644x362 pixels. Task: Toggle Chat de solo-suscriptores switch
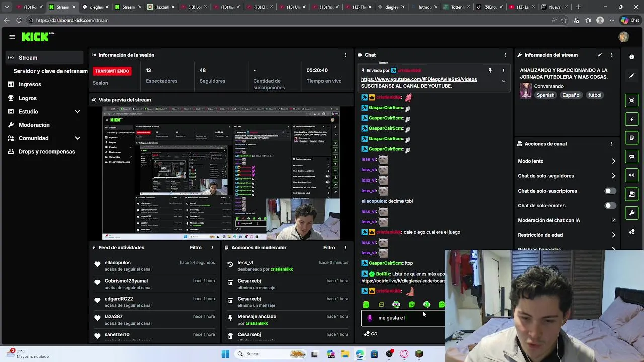click(x=610, y=191)
